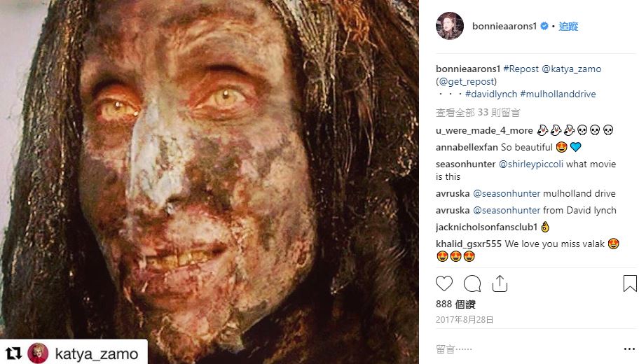The height and width of the screenshot is (364, 639).
Task: Click the post date 2017年8月28日
Action: tap(465, 320)
